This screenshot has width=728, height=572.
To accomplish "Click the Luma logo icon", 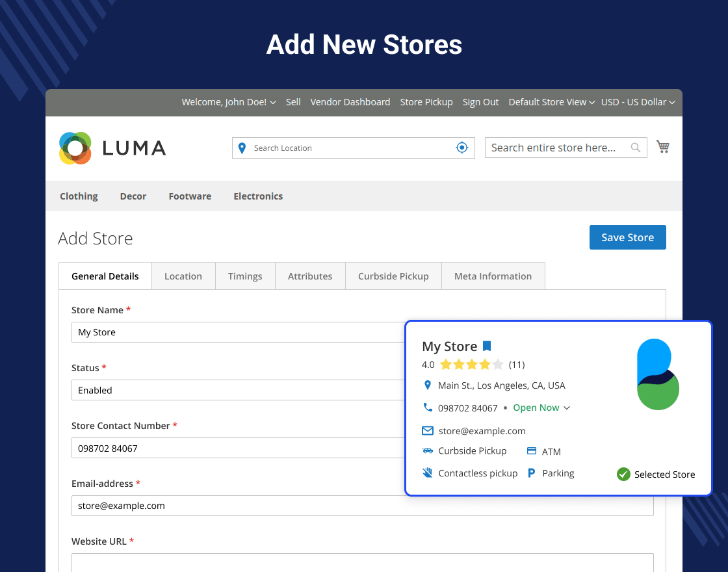I will click(75, 148).
